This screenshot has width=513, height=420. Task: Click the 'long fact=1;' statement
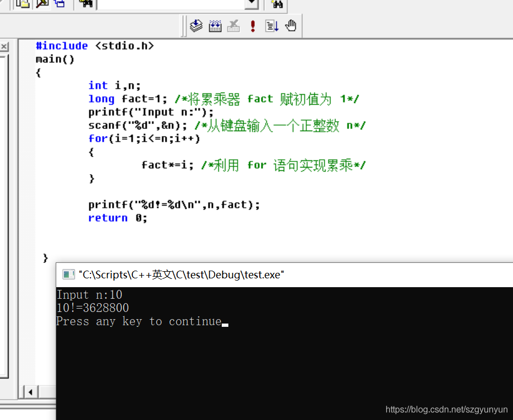128,99
